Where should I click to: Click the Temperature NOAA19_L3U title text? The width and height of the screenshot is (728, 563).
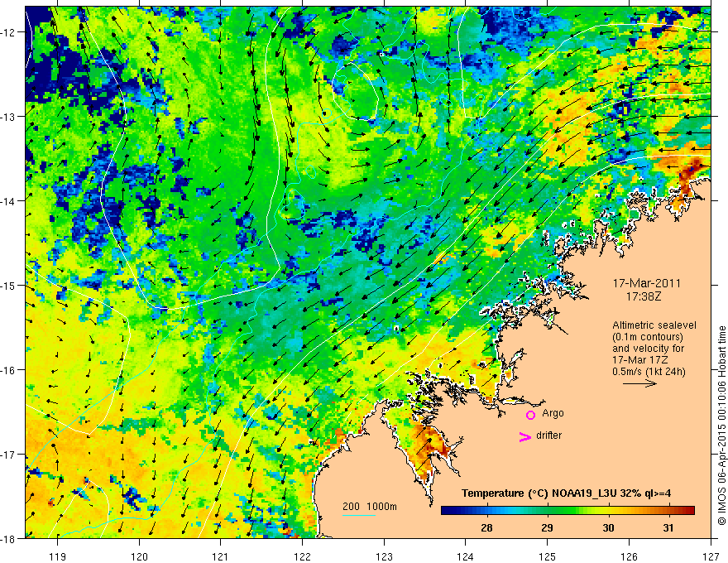click(566, 493)
